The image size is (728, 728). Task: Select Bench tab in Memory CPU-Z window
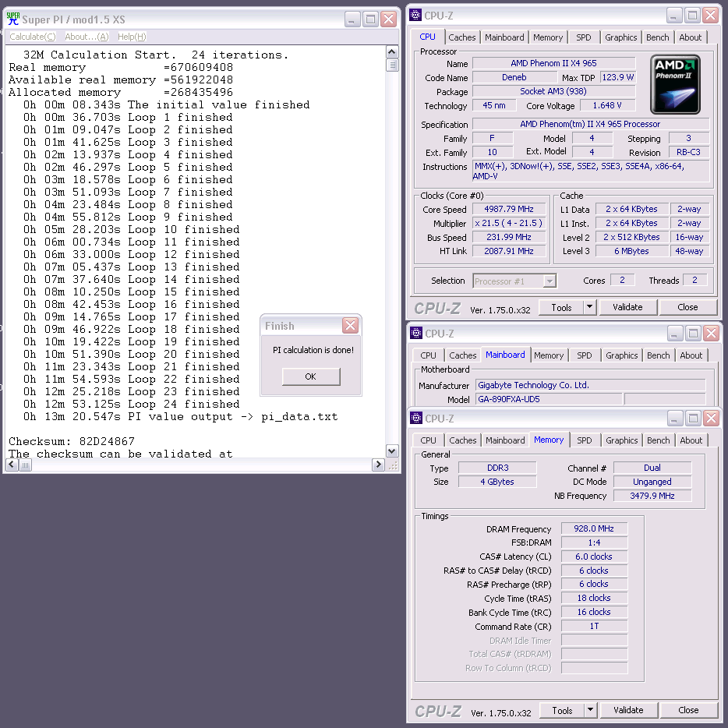tap(659, 440)
